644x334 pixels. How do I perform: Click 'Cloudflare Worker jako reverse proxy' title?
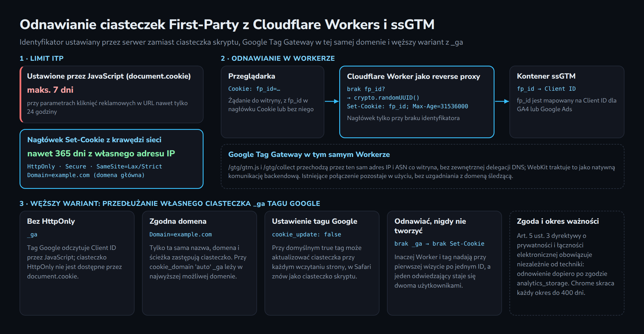point(413,76)
